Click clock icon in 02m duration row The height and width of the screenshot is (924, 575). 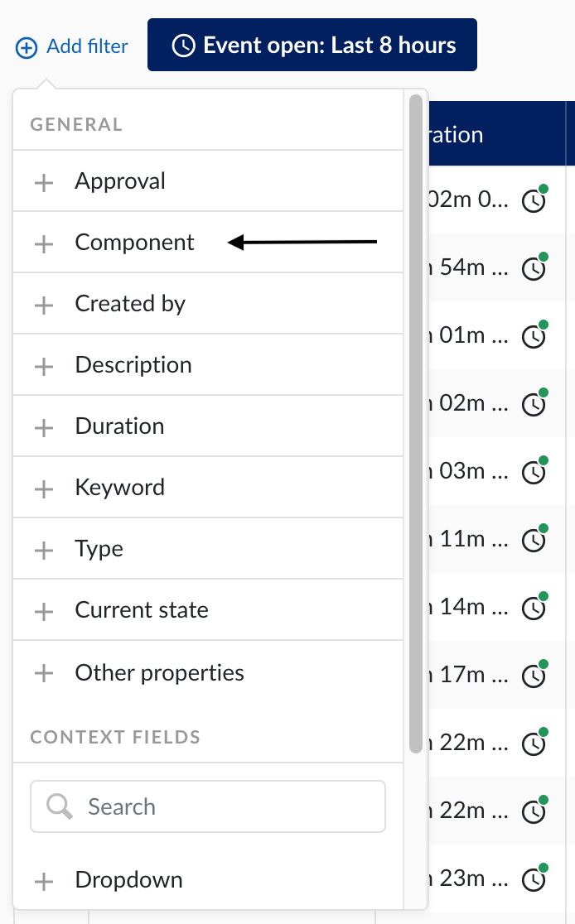(534, 201)
